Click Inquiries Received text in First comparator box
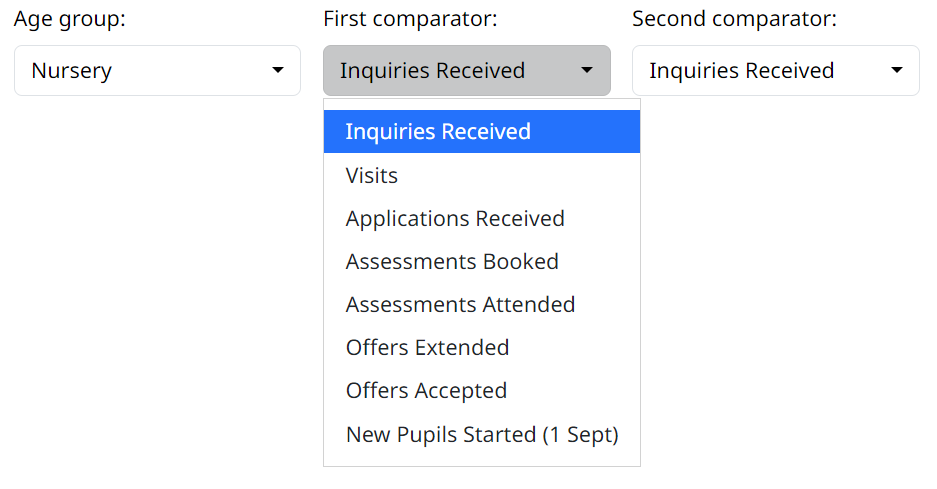937x489 pixels. [432, 71]
